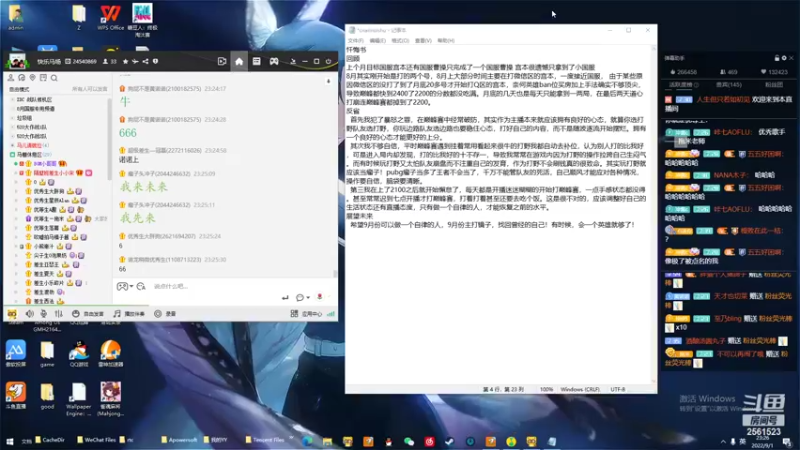
Task: Click the bulletin board icon in YY sidebar
Action: (x=43, y=78)
